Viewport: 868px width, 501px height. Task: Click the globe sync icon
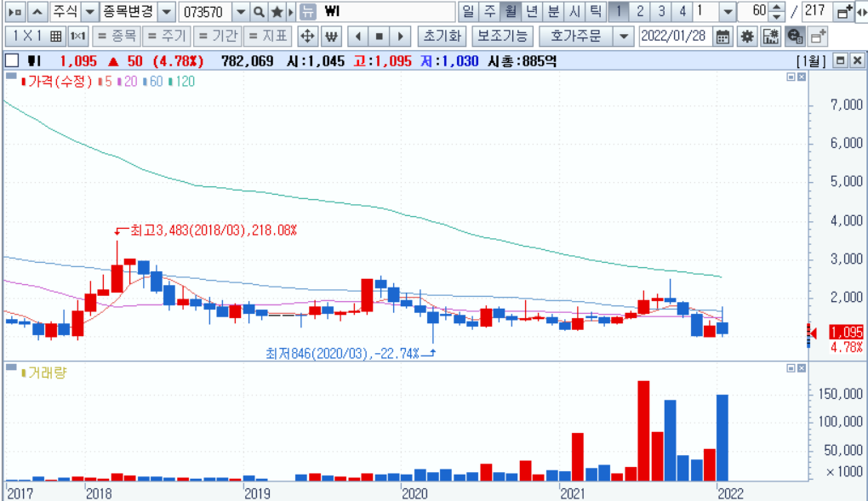coord(795,37)
